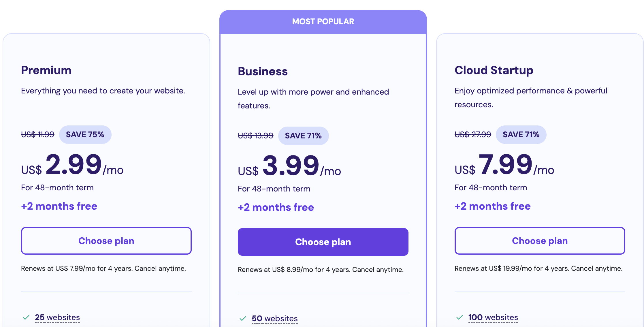Click the Premium plan title
644x327 pixels.
pyautogui.click(x=46, y=70)
